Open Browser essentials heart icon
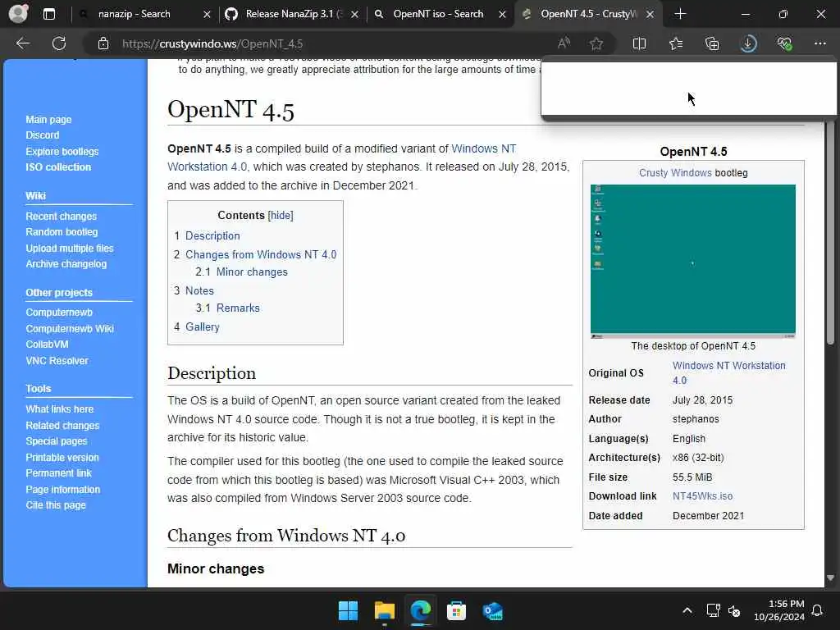 coord(784,43)
